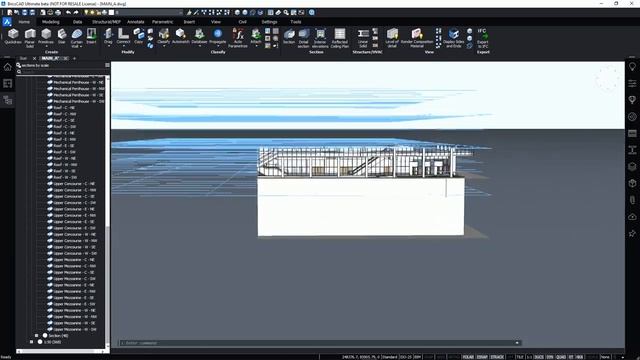The image size is (640, 360).
Task: Click the Classify tool
Action: pyautogui.click(x=164, y=36)
